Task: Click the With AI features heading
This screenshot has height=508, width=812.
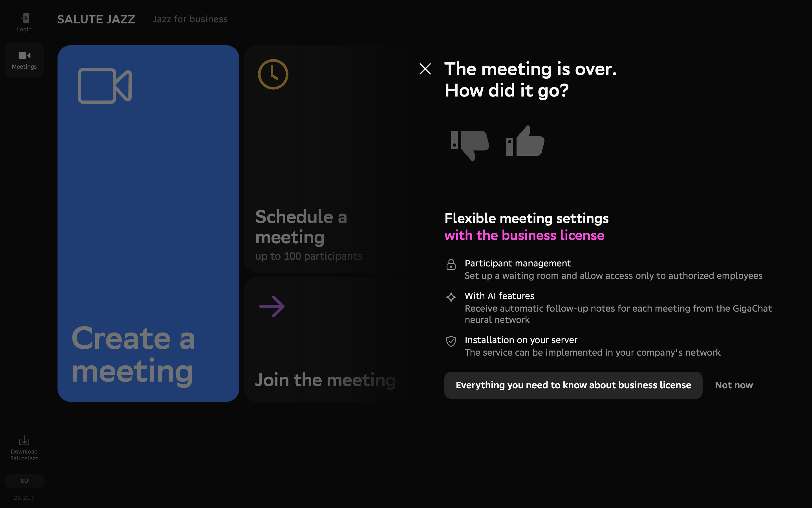Action: pyautogui.click(x=499, y=296)
